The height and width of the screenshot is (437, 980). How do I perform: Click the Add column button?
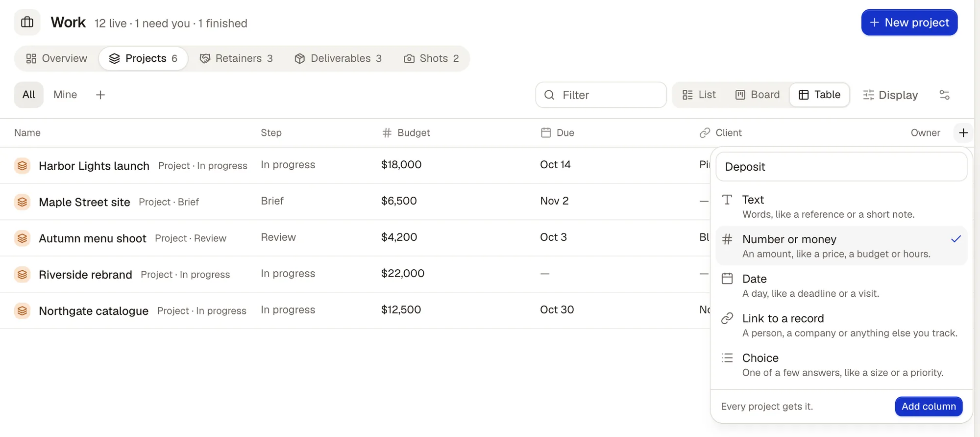pyautogui.click(x=929, y=407)
